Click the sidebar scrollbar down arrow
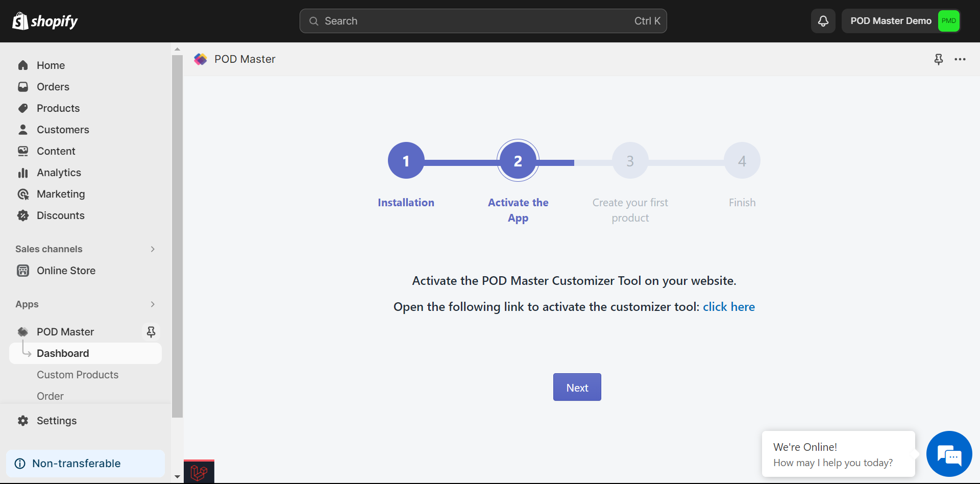 click(177, 477)
